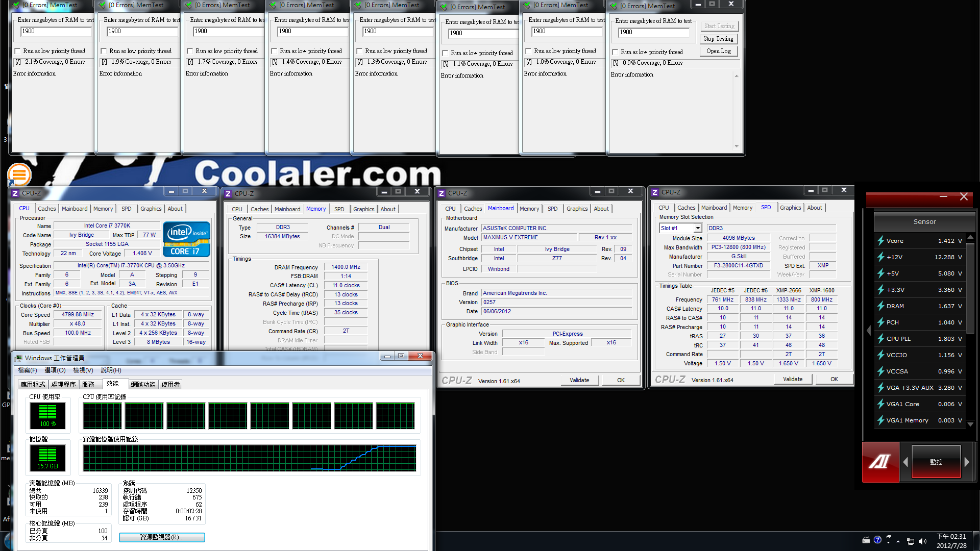This screenshot has height=551, width=980.
Task: Open the network icon in system tray
Action: (x=911, y=541)
